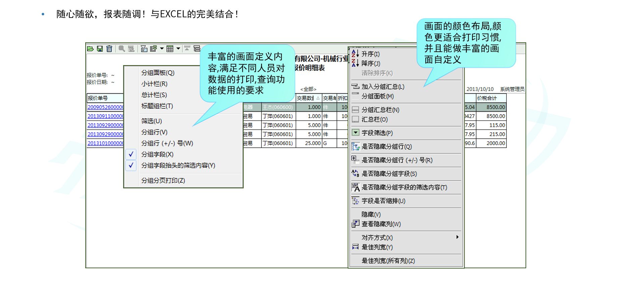
Task: Click 查看隐藏列 view hidden columns icon
Action: coord(355,224)
